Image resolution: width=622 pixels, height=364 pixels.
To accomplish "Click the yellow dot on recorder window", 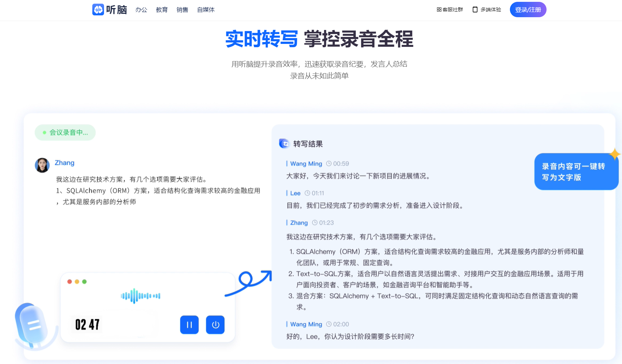I will click(x=77, y=282).
